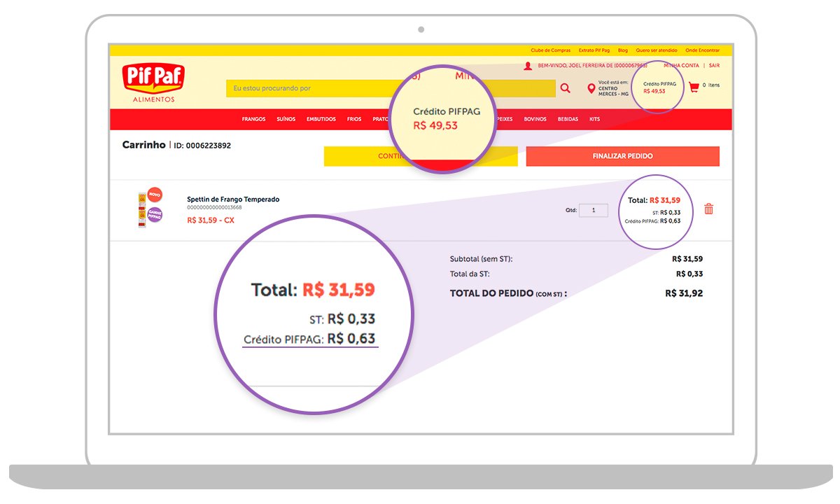Go to the Blog link
840x504 pixels.
point(623,50)
